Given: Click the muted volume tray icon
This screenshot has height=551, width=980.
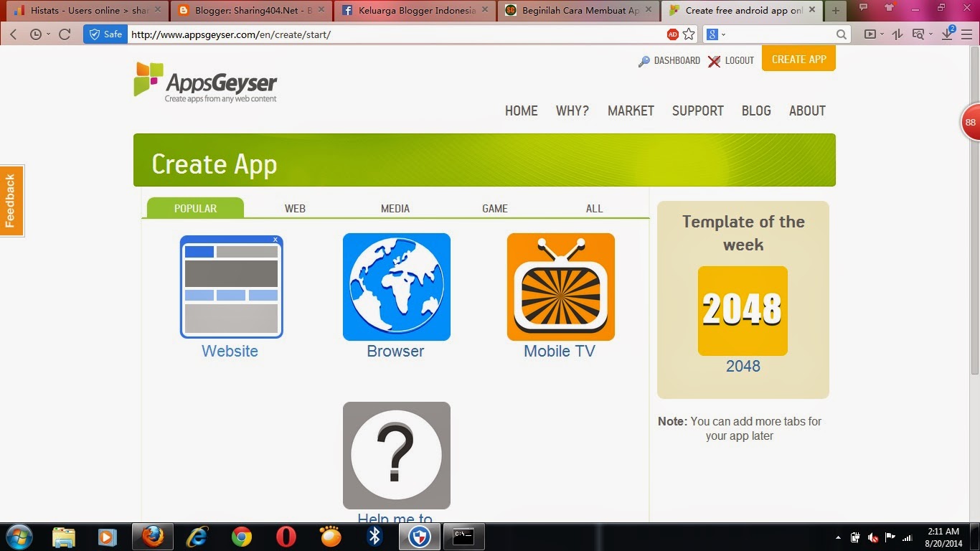Looking at the screenshot, I should [872, 537].
